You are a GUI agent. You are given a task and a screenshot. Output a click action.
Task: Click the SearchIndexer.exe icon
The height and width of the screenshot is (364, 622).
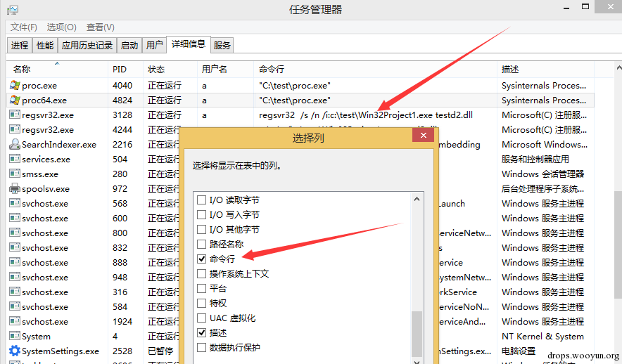[x=15, y=144]
